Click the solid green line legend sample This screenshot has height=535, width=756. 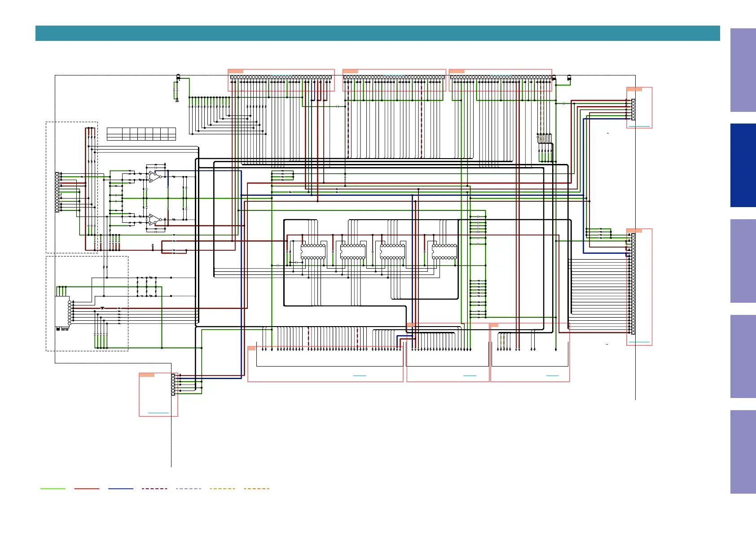click(x=53, y=489)
